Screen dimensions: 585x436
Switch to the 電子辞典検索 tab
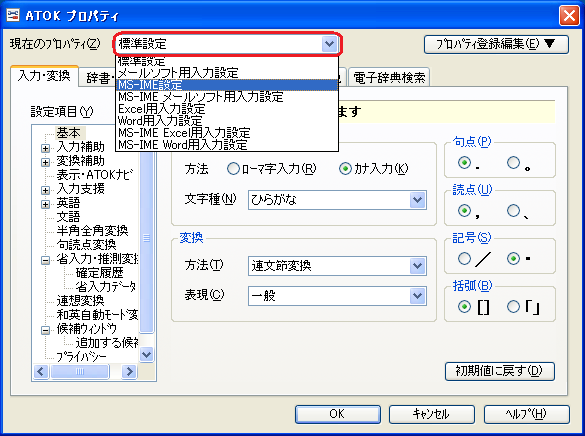click(389, 78)
